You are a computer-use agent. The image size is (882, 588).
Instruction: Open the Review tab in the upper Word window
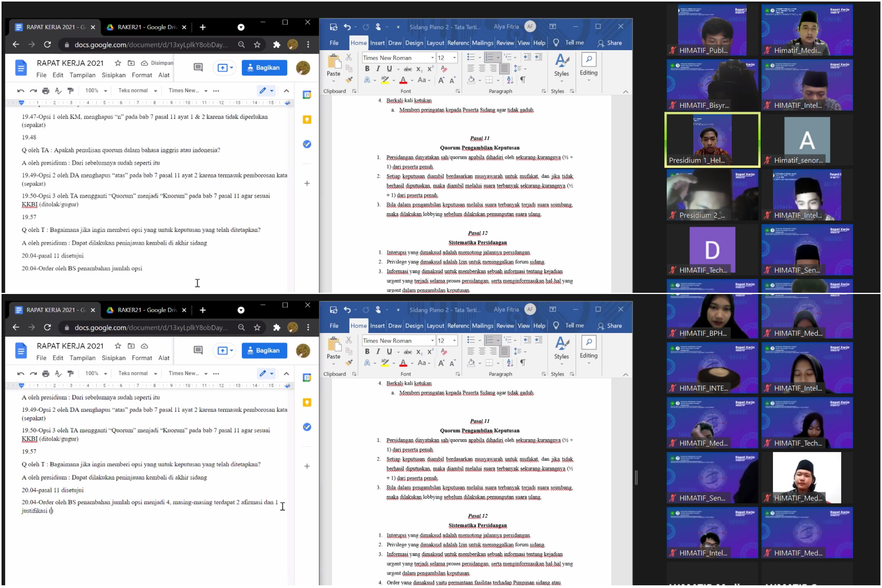pos(505,43)
